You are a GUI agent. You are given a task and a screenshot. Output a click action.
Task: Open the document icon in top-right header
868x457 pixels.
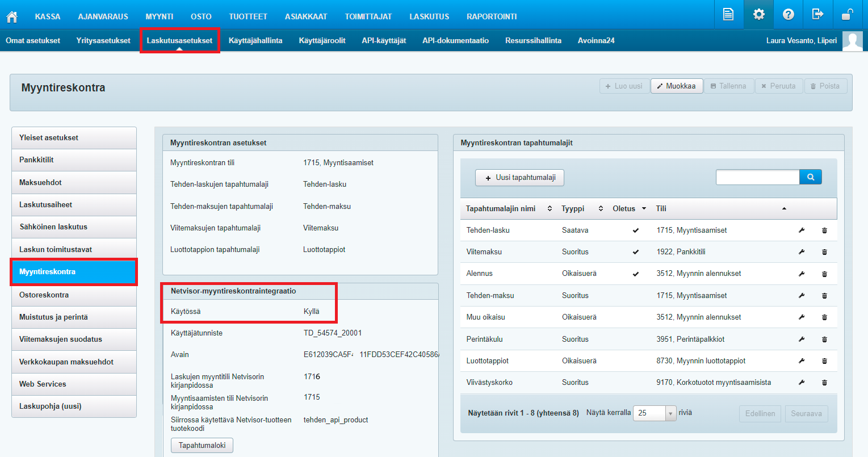coord(728,15)
